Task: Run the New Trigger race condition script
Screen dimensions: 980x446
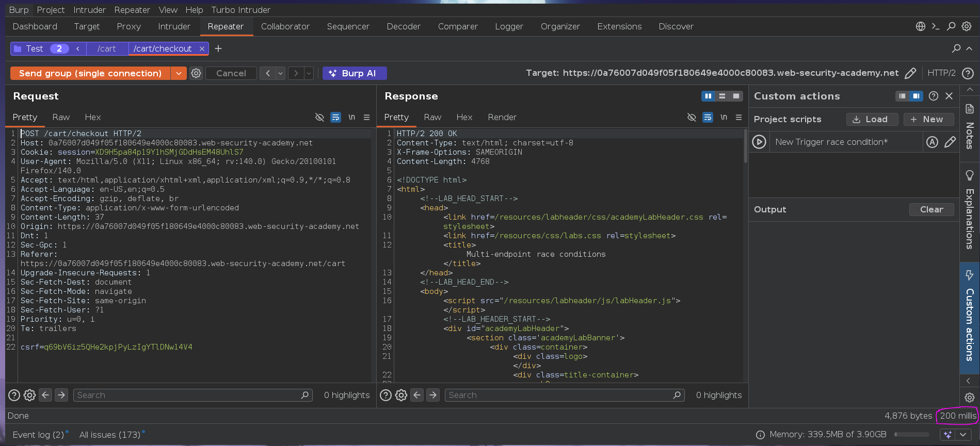Action: point(759,142)
